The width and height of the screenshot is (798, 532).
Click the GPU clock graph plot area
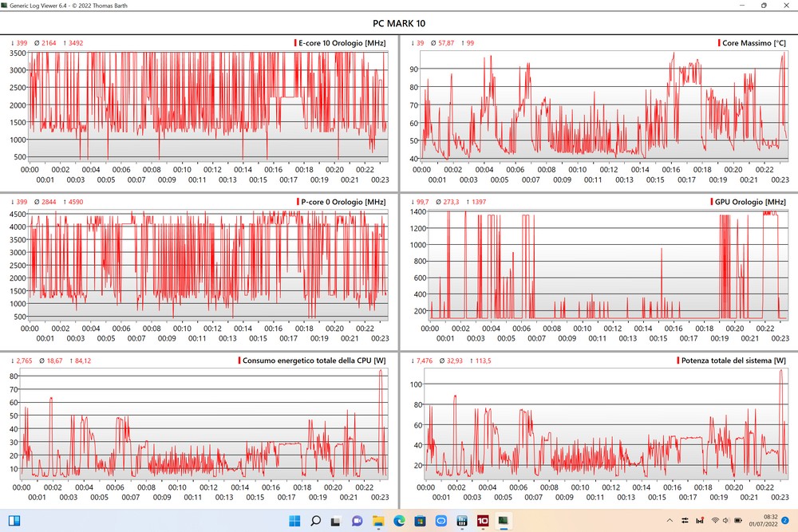[x=606, y=265]
